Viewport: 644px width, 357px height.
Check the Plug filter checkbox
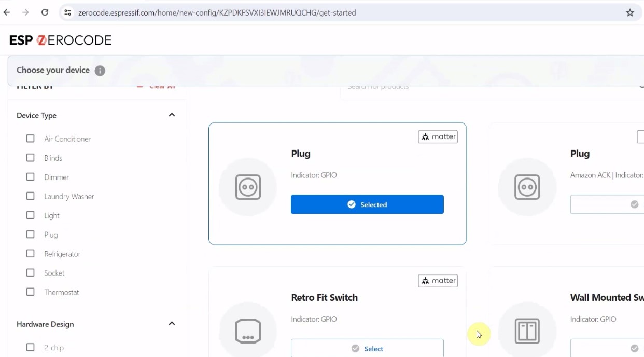(x=30, y=234)
